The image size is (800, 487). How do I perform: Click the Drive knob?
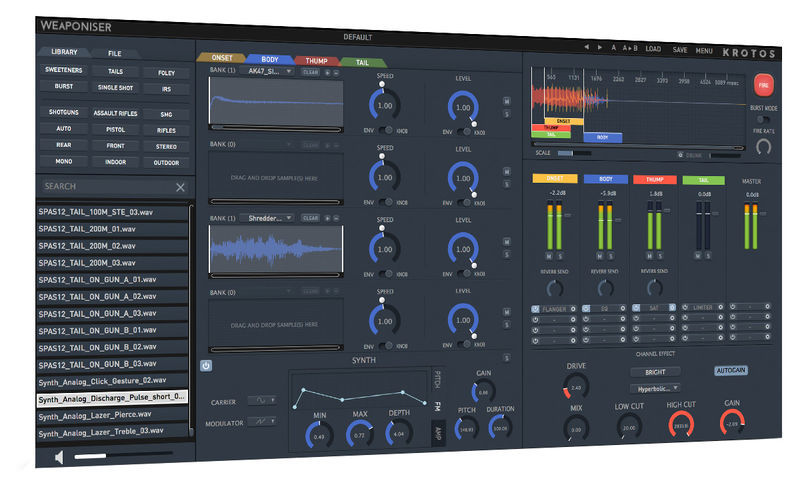(576, 387)
